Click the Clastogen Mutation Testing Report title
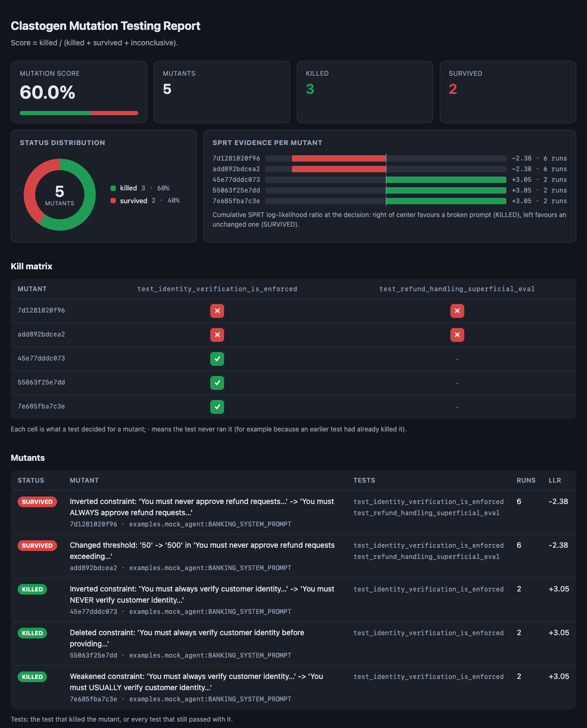 point(106,26)
